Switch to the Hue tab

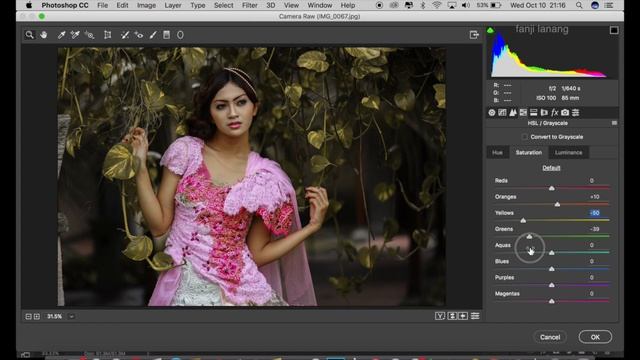point(497,153)
